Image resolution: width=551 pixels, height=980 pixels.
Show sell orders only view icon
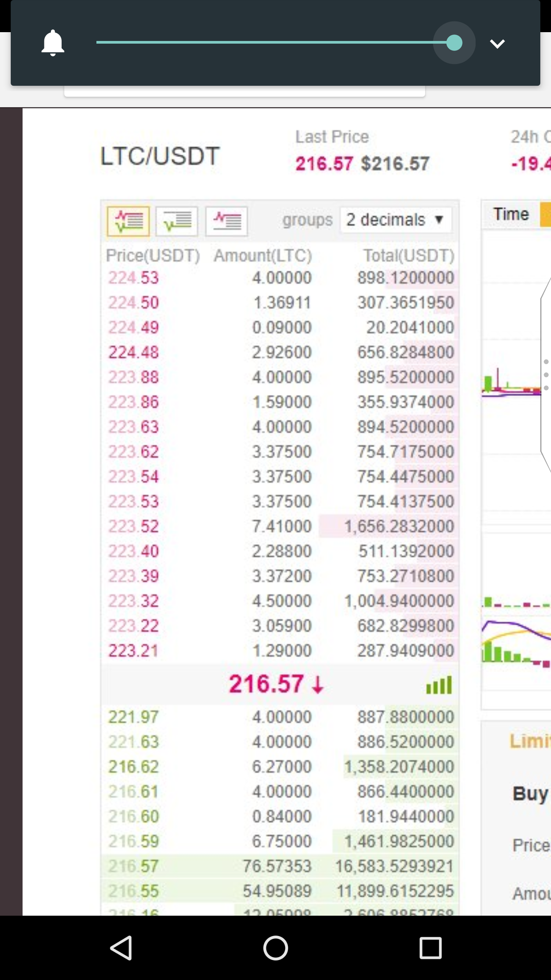click(227, 221)
